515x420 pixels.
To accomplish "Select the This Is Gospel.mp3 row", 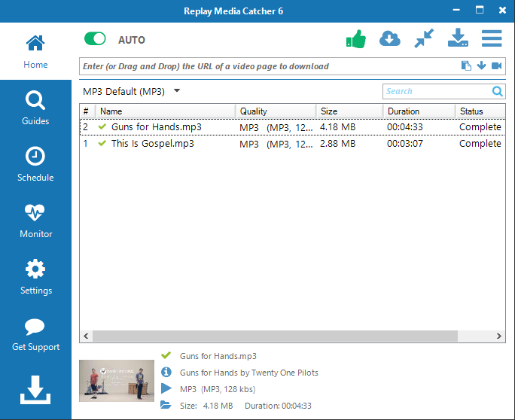I will coord(151,144).
